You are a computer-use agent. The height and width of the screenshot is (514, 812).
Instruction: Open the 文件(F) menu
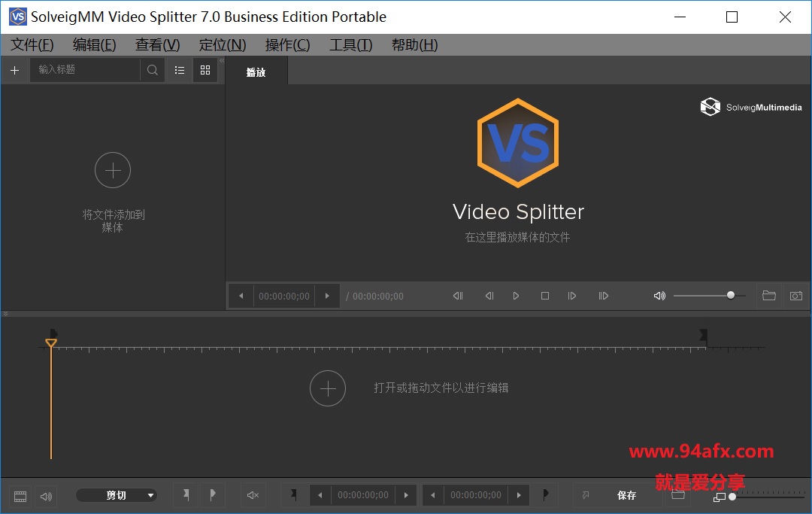(32, 45)
